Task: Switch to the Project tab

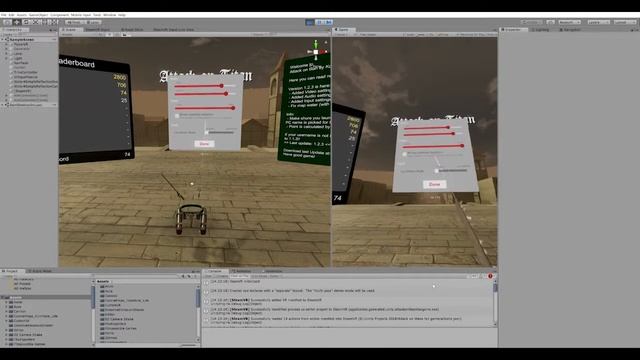Action: tap(11, 271)
